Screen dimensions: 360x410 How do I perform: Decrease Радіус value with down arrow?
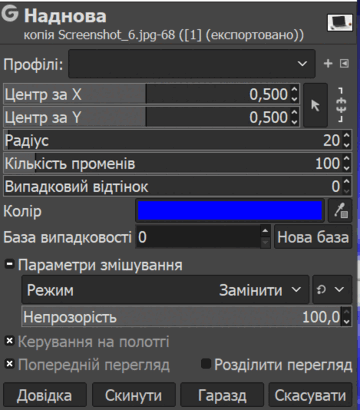[x=347, y=145]
